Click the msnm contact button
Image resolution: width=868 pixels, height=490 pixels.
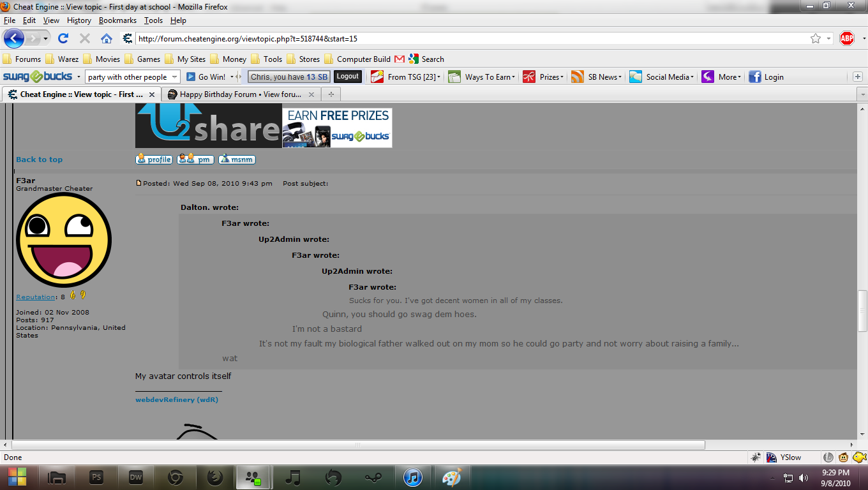tap(237, 159)
